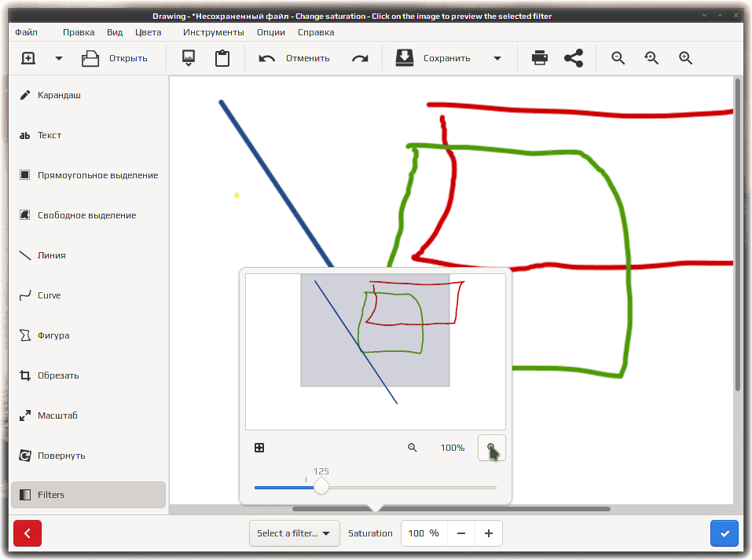Viewport: 752px width, 560px height.
Task: Open the Правка menu
Action: [x=79, y=32]
